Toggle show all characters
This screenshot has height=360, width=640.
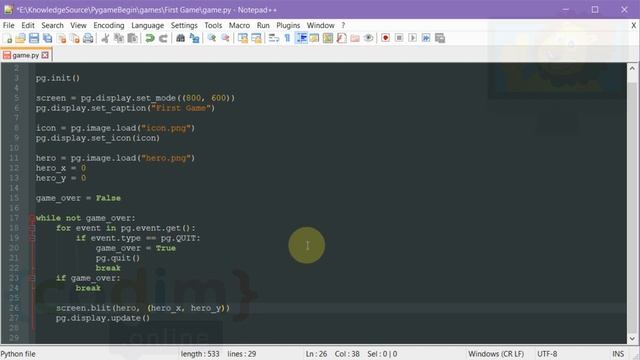pos(287,38)
